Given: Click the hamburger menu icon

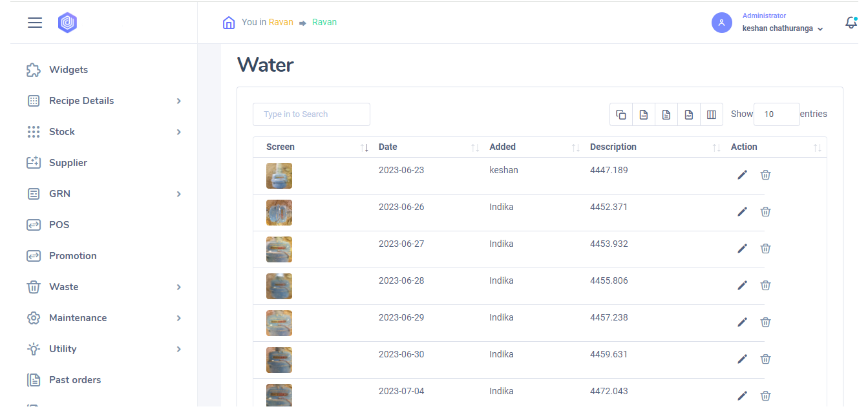Looking at the screenshot, I should click(x=35, y=23).
